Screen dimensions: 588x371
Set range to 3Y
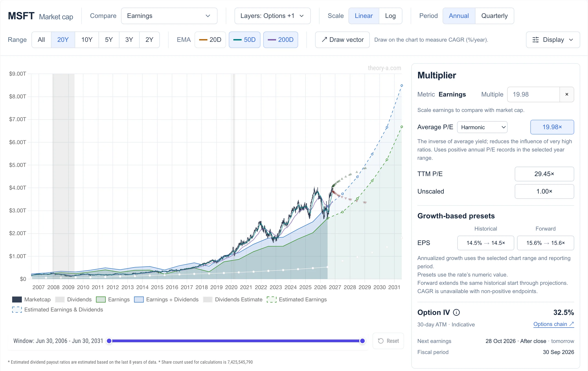[129, 40]
